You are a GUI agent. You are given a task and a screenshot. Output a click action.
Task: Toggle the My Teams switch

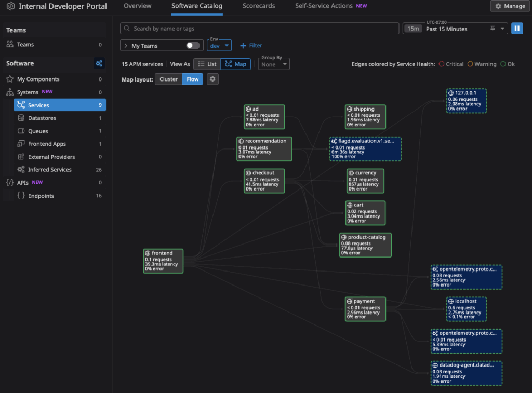[193, 46]
